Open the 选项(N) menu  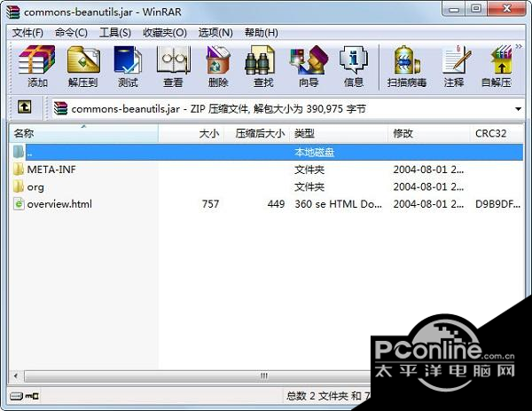click(x=215, y=33)
